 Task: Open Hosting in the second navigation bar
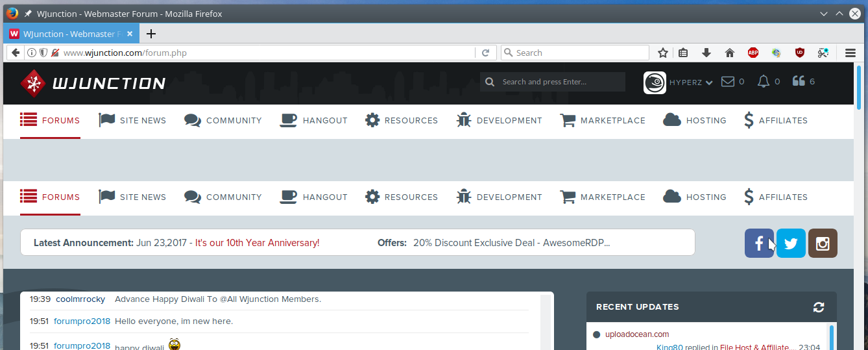coord(695,197)
